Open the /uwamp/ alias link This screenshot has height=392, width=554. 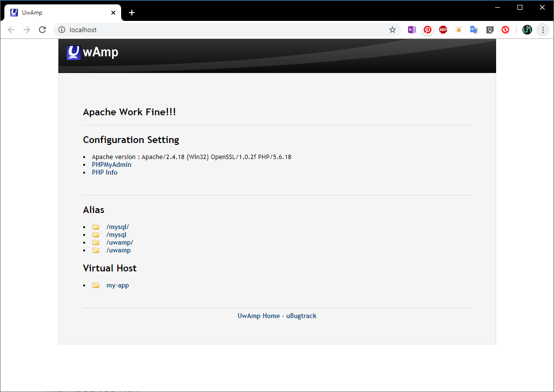click(x=120, y=242)
